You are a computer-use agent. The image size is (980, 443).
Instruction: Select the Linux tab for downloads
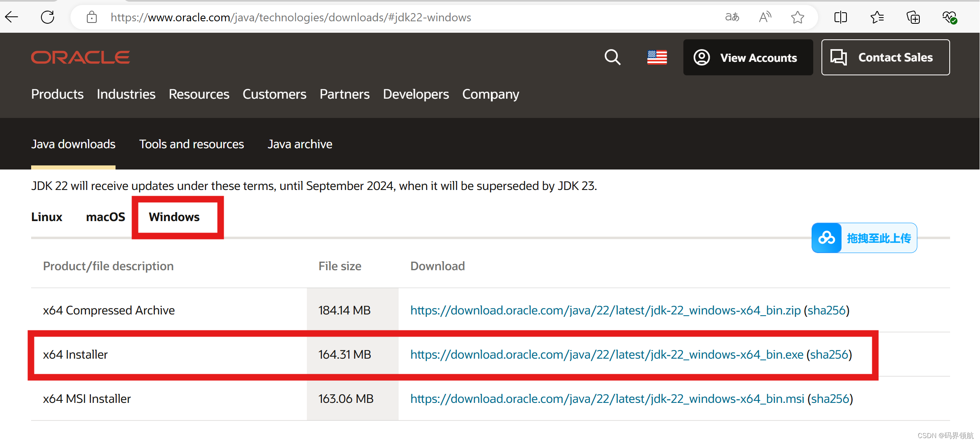pyautogui.click(x=46, y=217)
